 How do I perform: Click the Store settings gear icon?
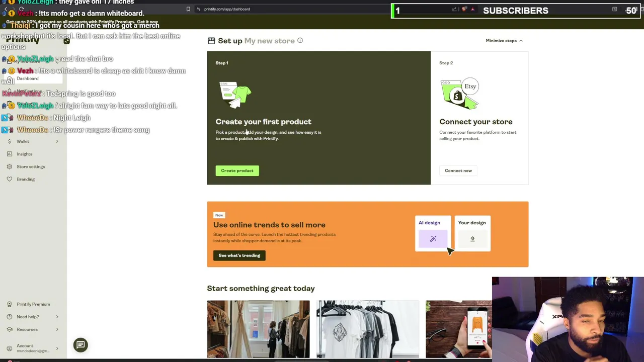pyautogui.click(x=9, y=166)
